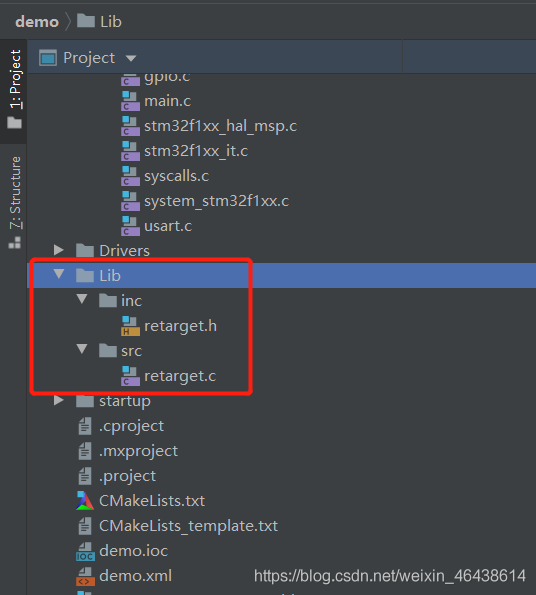The width and height of the screenshot is (536, 595).
Task: Select demo.ioc file name
Action: tap(134, 551)
